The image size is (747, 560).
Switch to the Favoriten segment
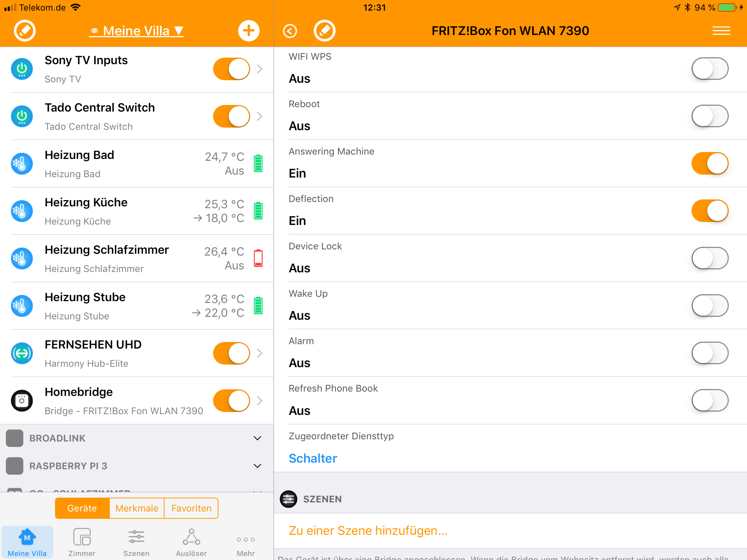pyautogui.click(x=191, y=508)
